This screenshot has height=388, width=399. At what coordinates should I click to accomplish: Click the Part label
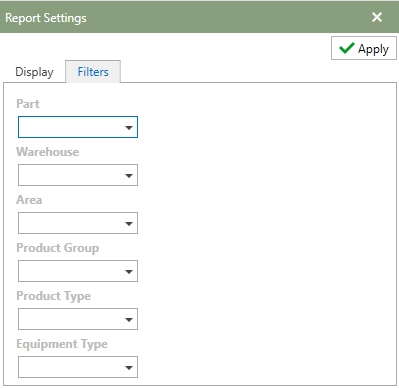pos(28,104)
